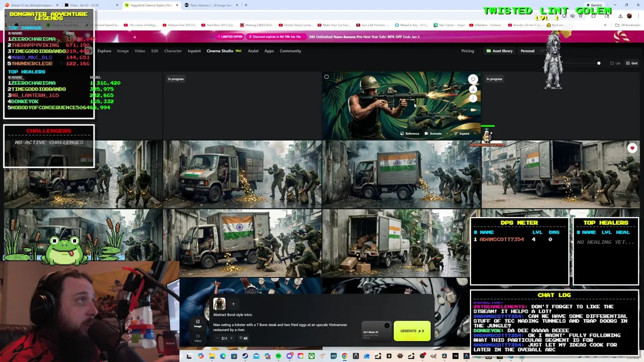
Task: Open the Gemini button in Chrome
Action: coord(594,5)
